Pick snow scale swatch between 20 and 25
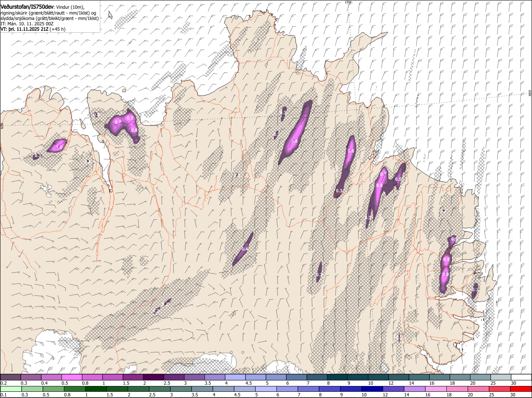The width and height of the screenshot is (532, 398). [x=480, y=377]
